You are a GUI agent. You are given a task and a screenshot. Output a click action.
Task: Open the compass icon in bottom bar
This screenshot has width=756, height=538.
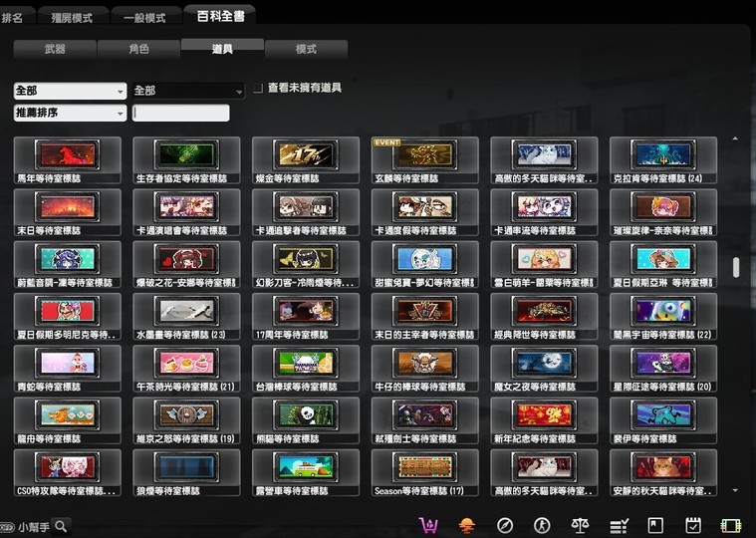(x=504, y=525)
